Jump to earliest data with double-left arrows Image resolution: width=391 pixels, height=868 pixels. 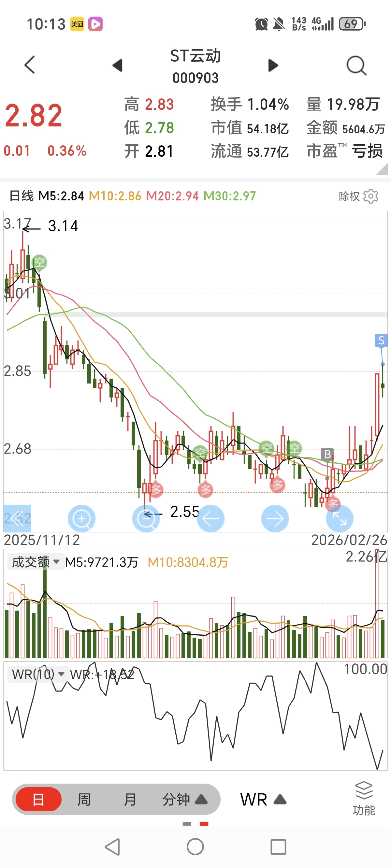[17, 518]
